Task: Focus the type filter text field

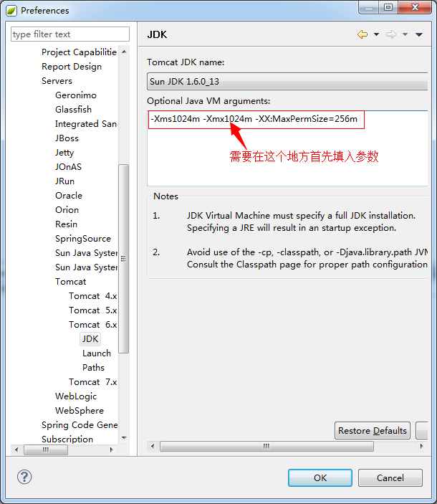Action: coord(70,34)
